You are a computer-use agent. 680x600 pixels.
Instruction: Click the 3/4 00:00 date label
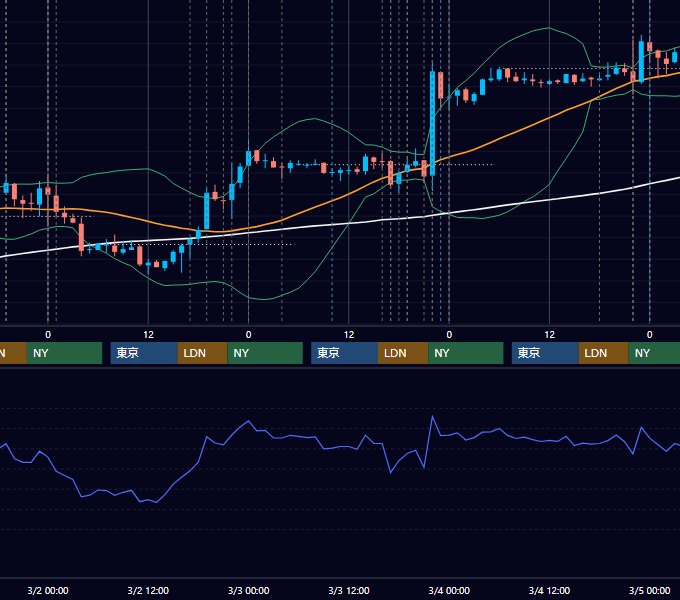click(449, 590)
